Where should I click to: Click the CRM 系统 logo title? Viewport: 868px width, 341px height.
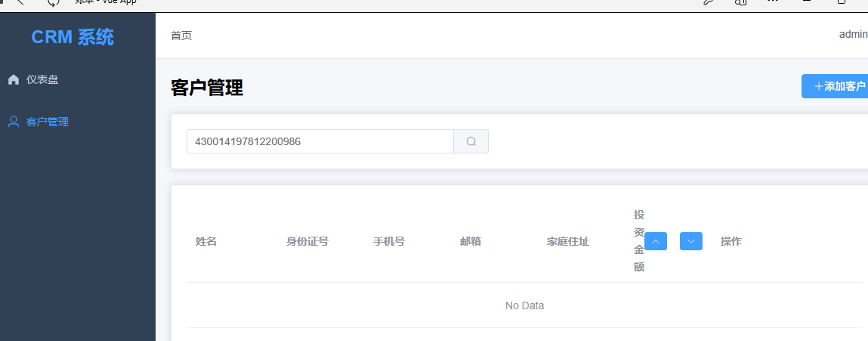pyautogui.click(x=73, y=37)
